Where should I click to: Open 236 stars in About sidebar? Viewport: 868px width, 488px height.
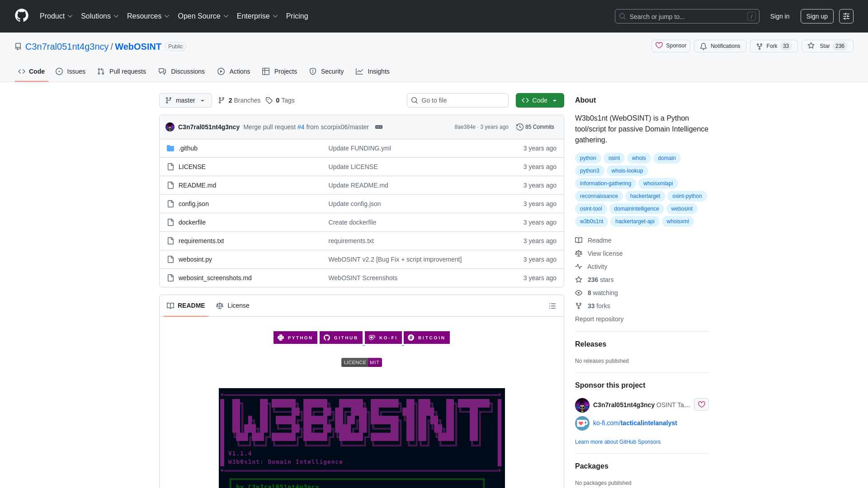(x=594, y=280)
